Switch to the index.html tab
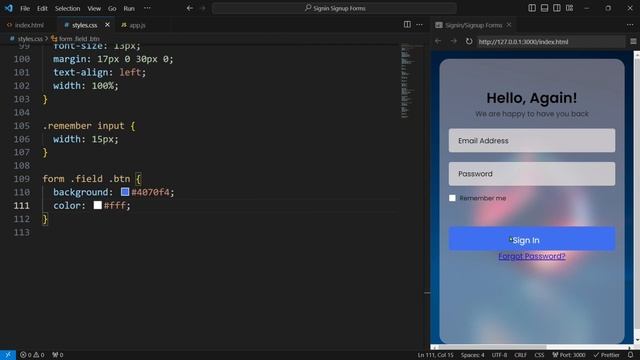640x360 pixels. tap(25, 25)
